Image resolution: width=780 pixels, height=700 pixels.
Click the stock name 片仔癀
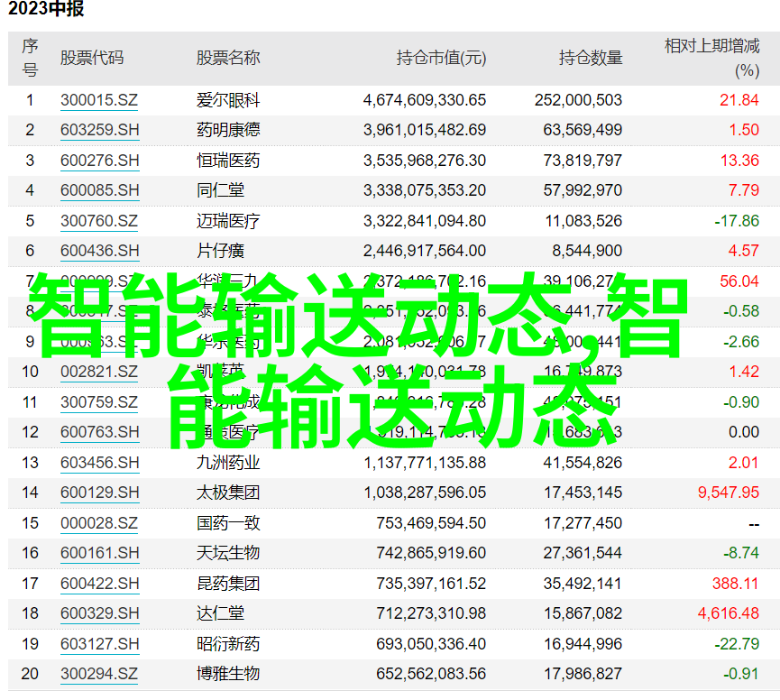220,251
